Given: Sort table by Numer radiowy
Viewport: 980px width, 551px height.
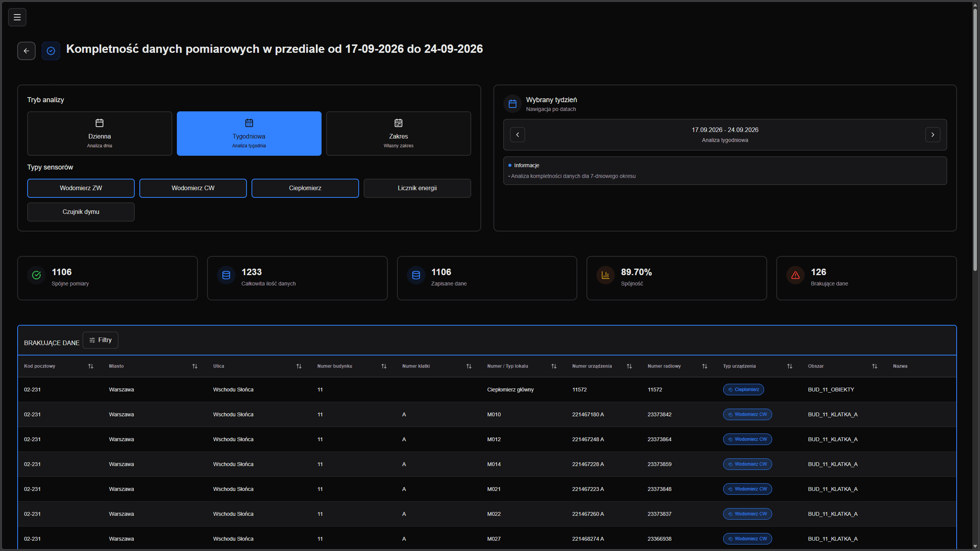Looking at the screenshot, I should point(705,366).
